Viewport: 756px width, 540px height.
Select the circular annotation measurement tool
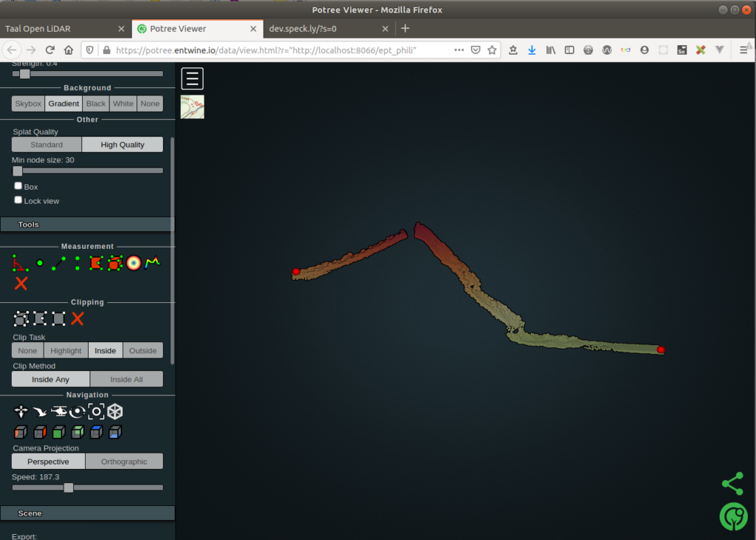[134, 263]
